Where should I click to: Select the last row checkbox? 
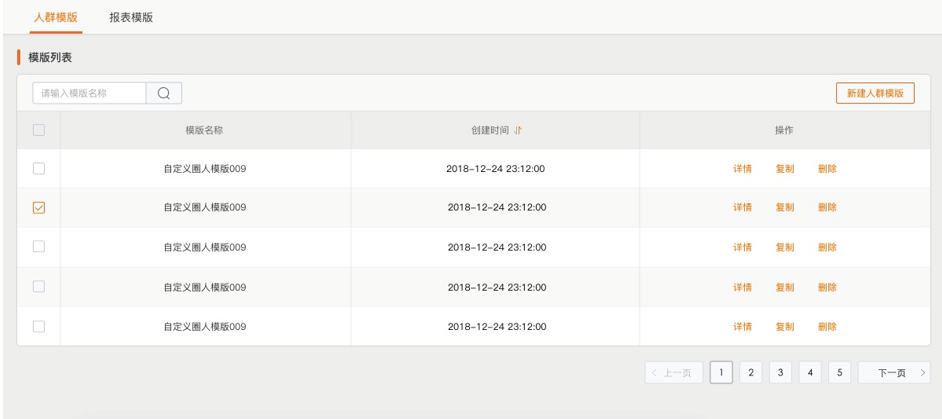[39, 326]
